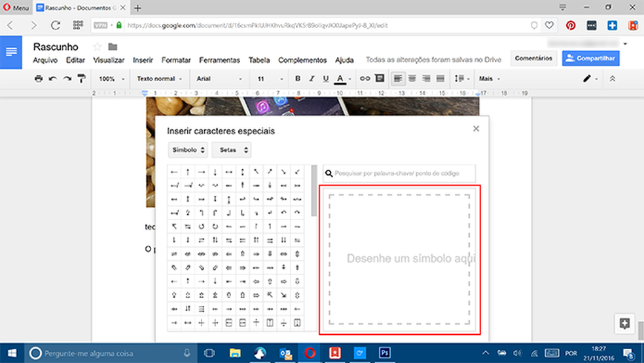Click the 'Todas as alterações foram salvas' link
The width and height of the screenshot is (644, 363).
click(433, 60)
